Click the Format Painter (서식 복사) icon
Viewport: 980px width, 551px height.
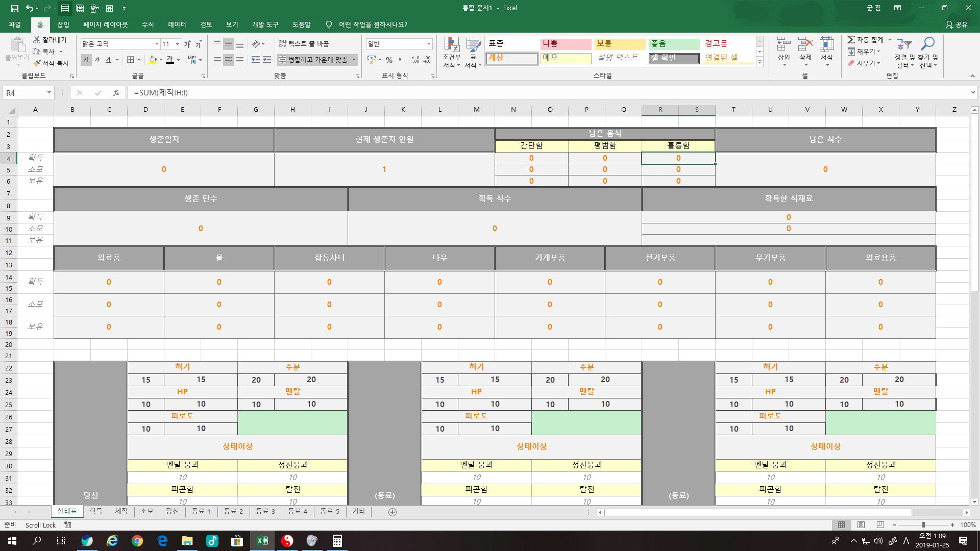click(37, 63)
